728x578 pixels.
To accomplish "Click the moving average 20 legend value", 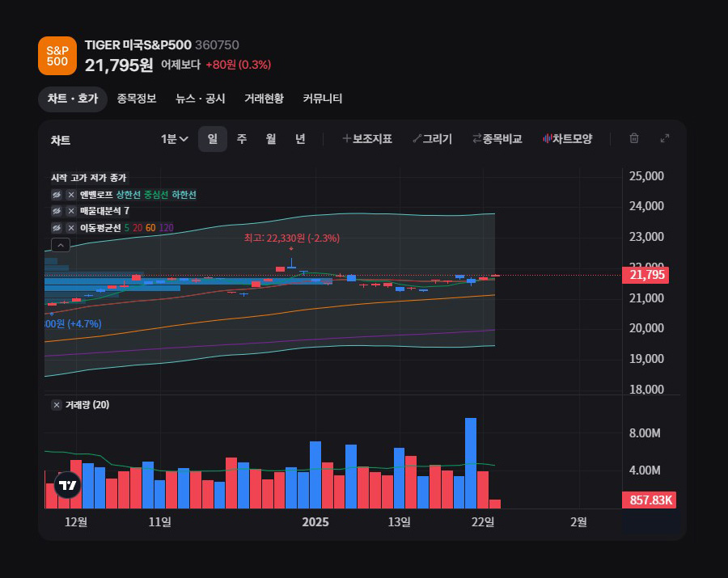I will click(x=138, y=228).
